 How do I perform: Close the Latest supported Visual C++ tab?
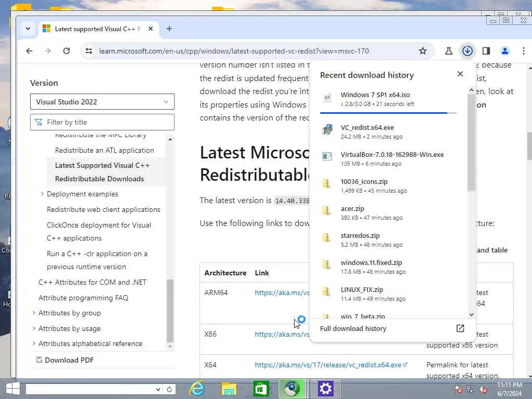point(151,29)
